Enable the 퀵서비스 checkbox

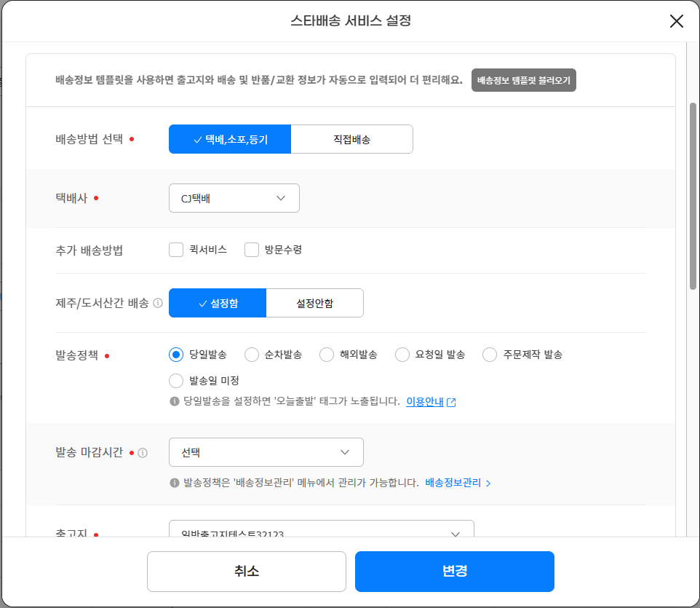176,250
